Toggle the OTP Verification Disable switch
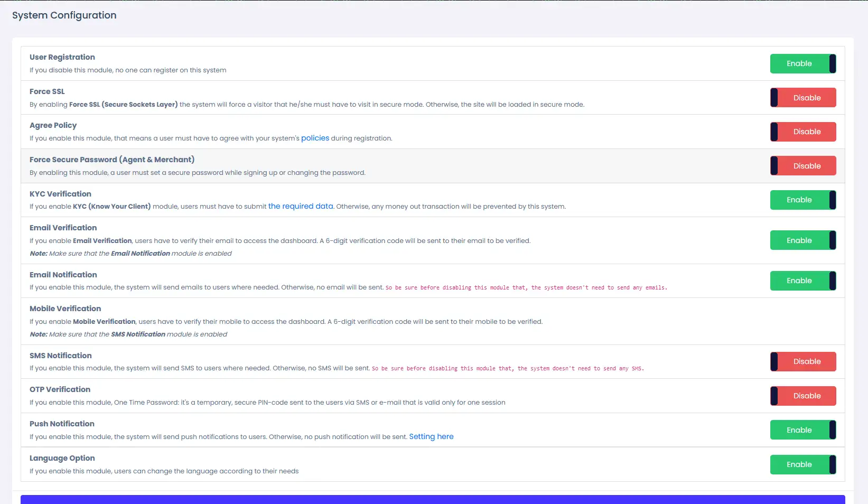The width and height of the screenshot is (868, 504). [803, 396]
